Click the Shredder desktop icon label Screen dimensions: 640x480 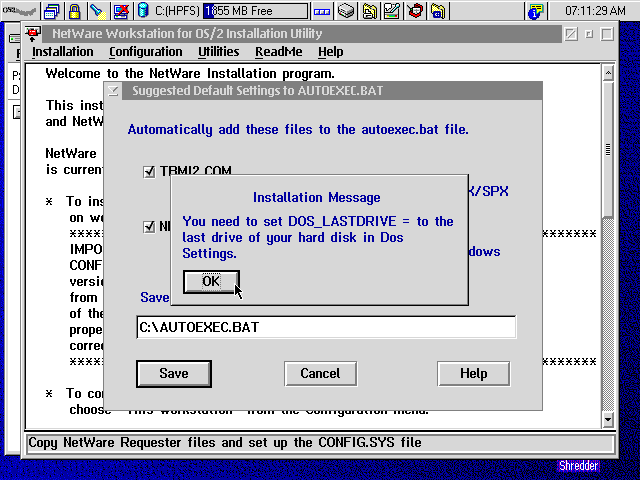[x=579, y=466]
